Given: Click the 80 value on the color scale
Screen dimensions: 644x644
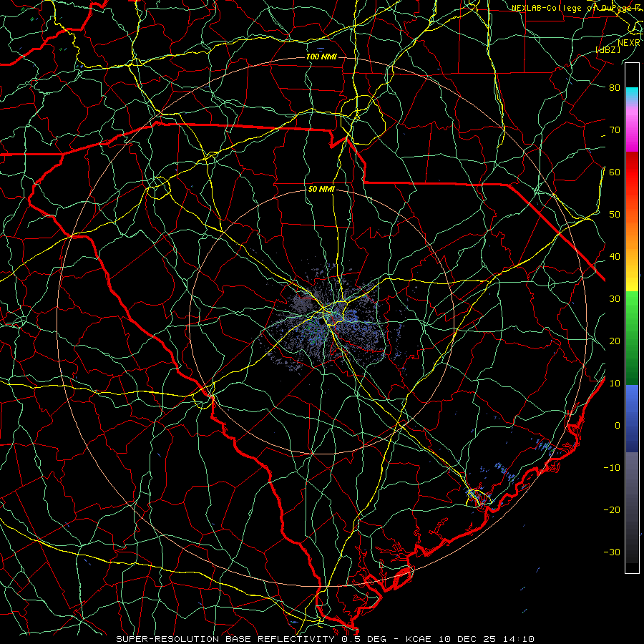Looking at the screenshot, I should (615, 87).
